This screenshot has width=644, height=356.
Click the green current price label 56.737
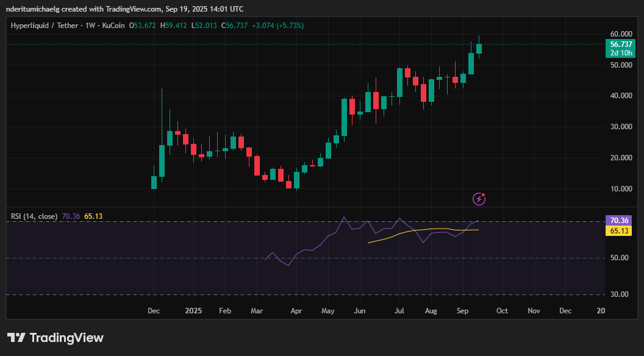pyautogui.click(x=621, y=44)
